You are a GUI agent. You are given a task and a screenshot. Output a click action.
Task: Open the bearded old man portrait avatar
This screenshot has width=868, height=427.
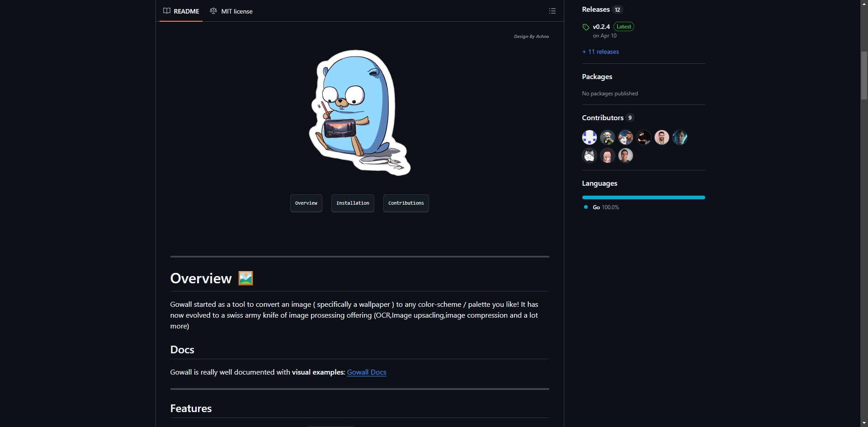[608, 137]
